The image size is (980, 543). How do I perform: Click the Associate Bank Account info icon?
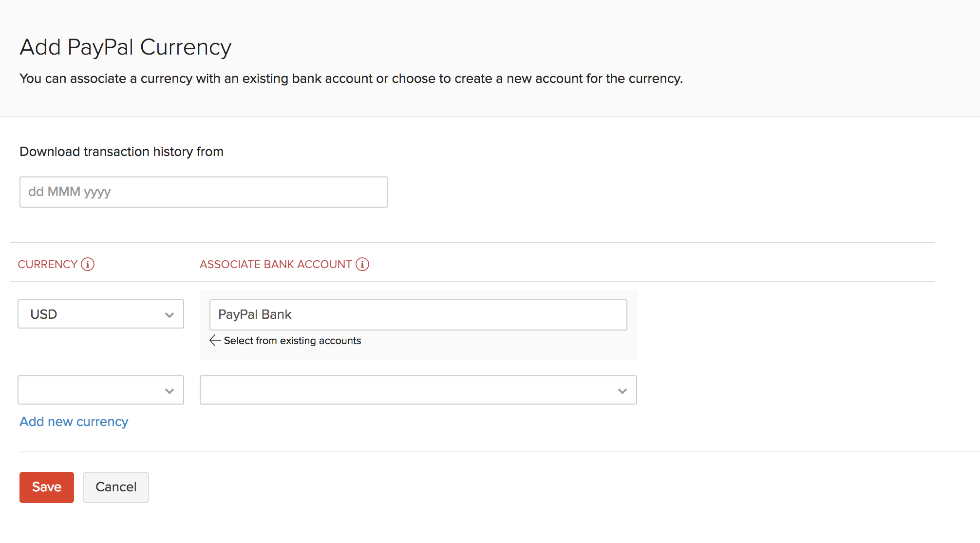tap(362, 264)
